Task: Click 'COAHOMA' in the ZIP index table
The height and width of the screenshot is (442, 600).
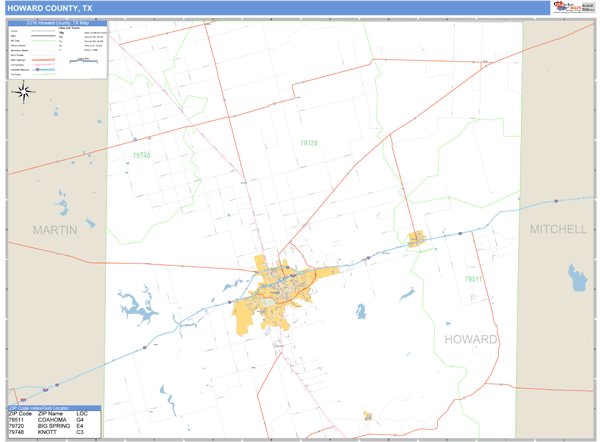Action: (52, 420)
